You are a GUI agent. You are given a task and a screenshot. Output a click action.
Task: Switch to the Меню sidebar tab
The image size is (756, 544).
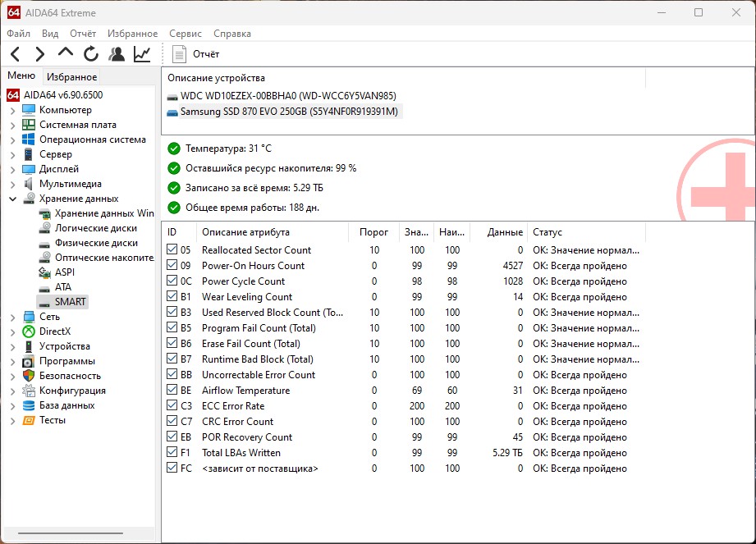tap(21, 75)
